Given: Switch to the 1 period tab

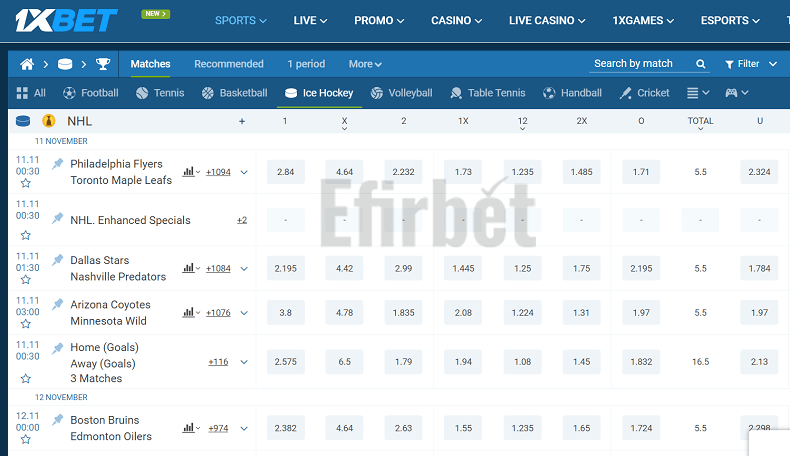Looking at the screenshot, I should (306, 64).
